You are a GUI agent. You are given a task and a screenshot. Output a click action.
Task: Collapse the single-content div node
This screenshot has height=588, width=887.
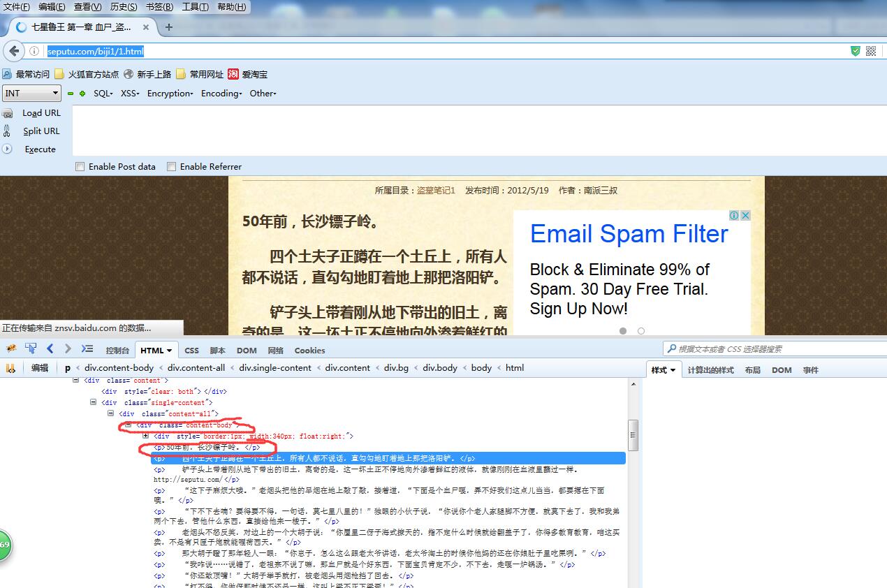94,402
